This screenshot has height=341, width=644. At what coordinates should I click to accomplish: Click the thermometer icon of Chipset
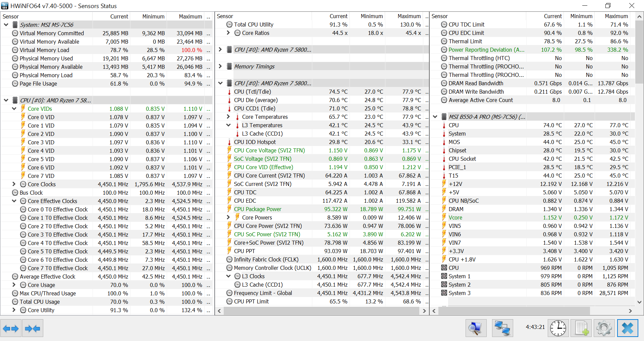444,150
